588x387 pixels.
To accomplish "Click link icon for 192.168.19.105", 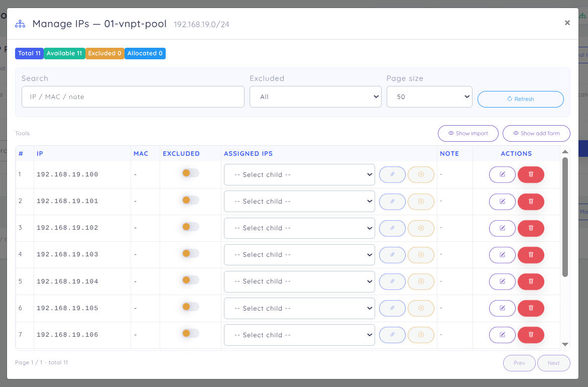I will (392, 308).
